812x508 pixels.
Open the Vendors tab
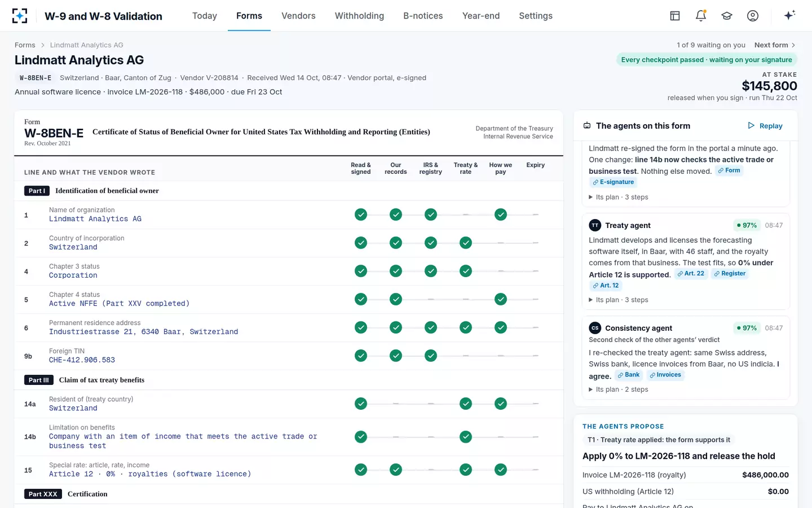coord(298,16)
